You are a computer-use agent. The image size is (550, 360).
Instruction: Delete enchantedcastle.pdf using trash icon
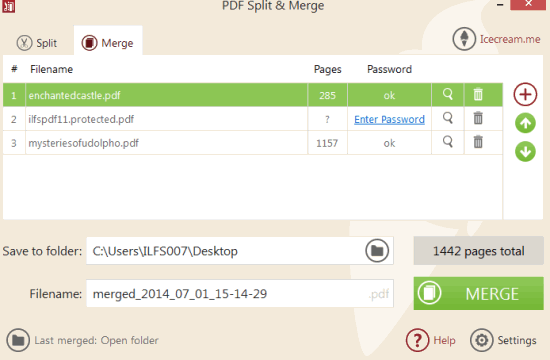tap(478, 95)
